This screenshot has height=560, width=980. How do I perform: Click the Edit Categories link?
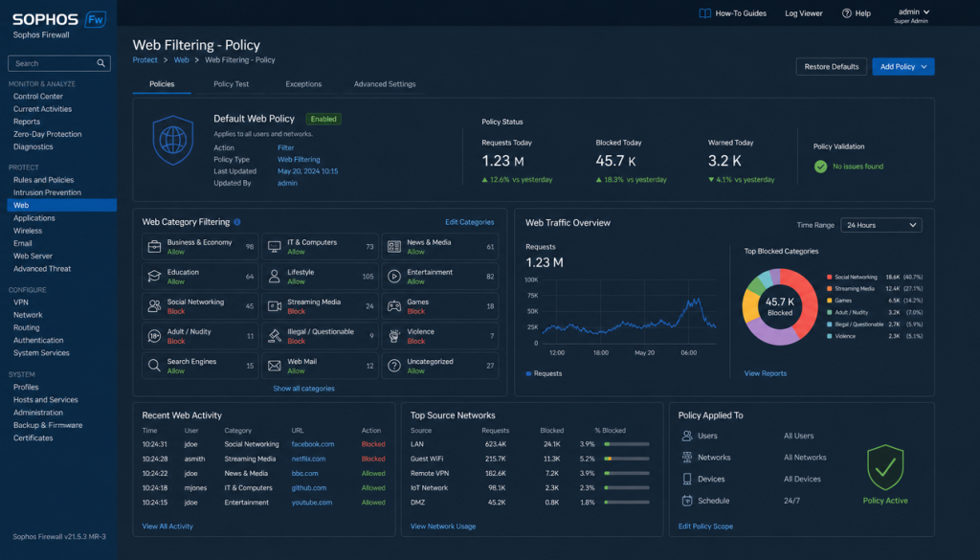click(x=469, y=222)
